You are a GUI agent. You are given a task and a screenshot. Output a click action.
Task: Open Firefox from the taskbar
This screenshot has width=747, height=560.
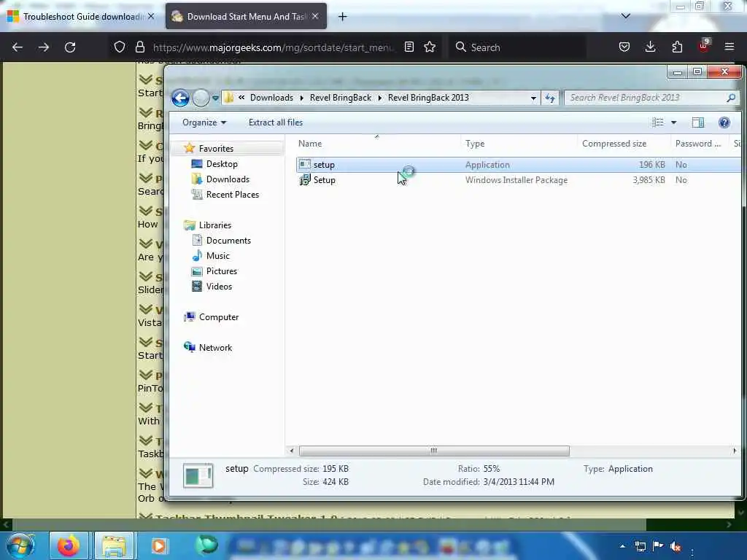click(x=68, y=545)
